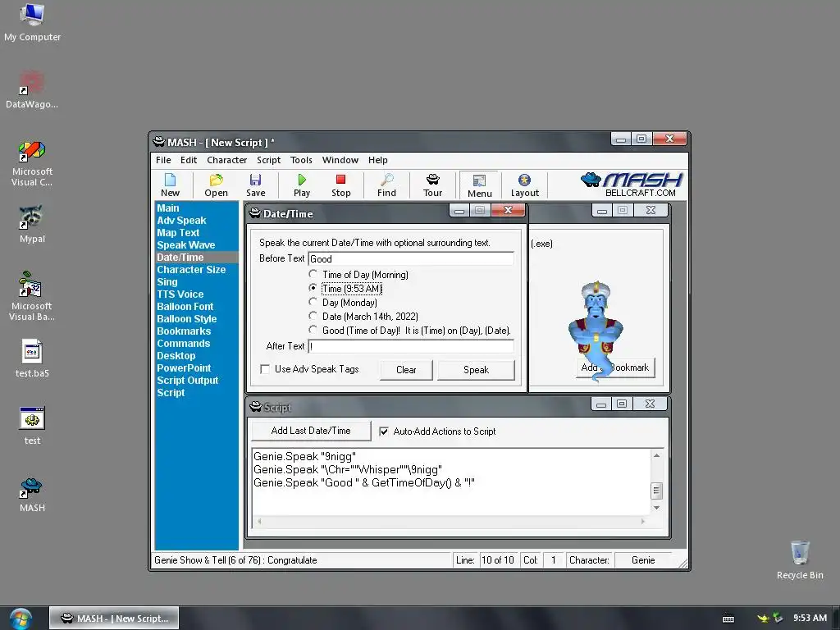Launch the Tour from toolbar
The image size is (840, 630).
(432, 185)
